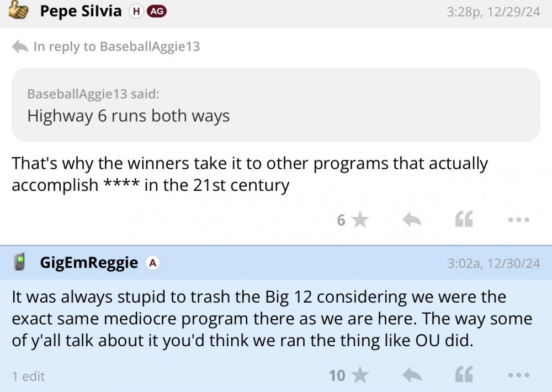Click the A badge beside GigEmReggie
The image size is (552, 392).
pos(152,264)
